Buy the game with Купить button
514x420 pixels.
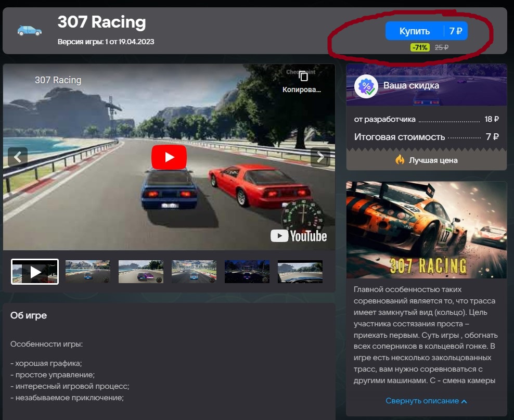click(426, 31)
